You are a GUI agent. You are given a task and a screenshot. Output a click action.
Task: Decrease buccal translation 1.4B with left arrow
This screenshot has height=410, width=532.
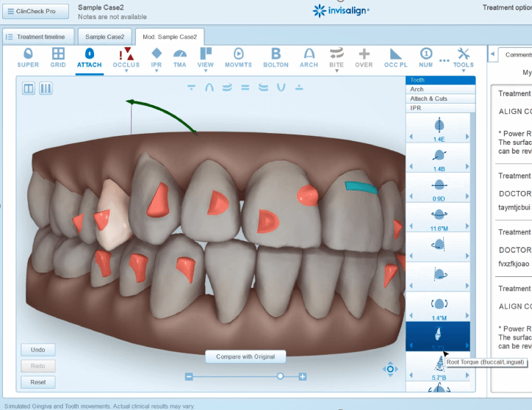(411, 166)
